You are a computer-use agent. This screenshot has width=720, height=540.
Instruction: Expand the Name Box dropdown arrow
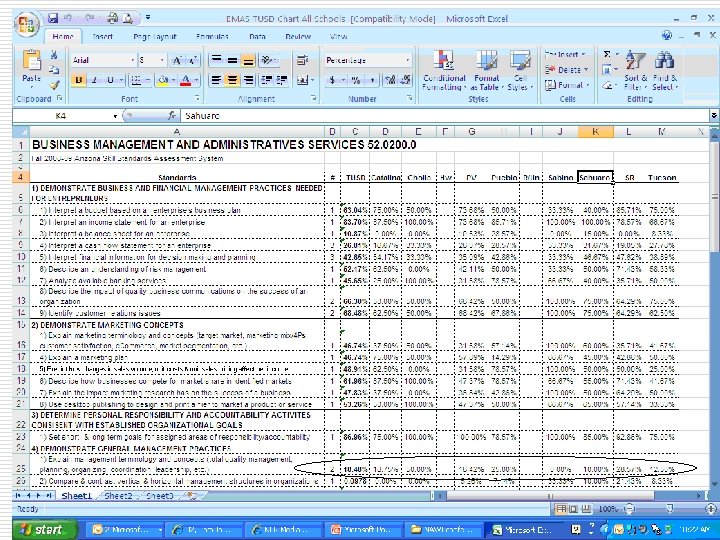click(x=115, y=116)
